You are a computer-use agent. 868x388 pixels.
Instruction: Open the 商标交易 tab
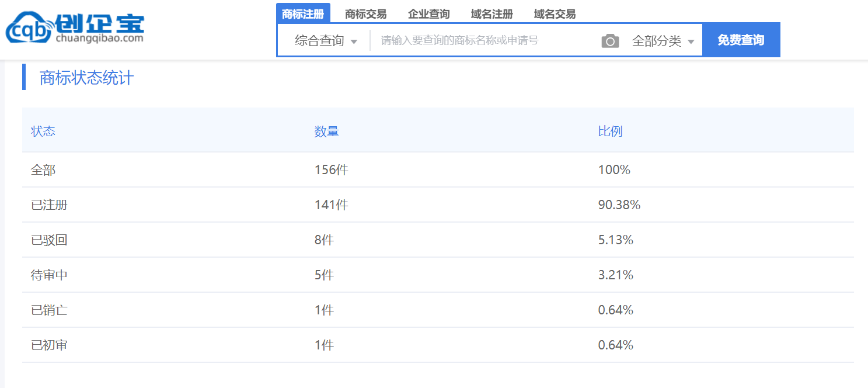point(365,14)
